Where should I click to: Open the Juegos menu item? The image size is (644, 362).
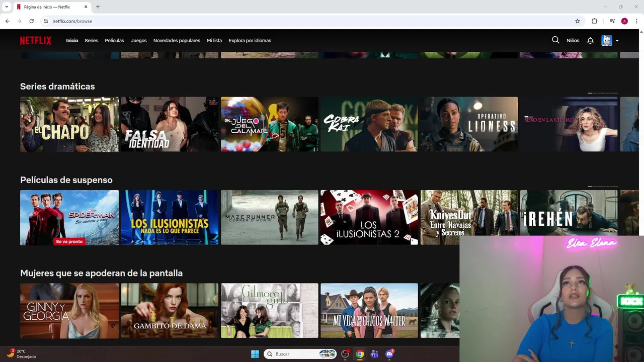tap(139, 41)
